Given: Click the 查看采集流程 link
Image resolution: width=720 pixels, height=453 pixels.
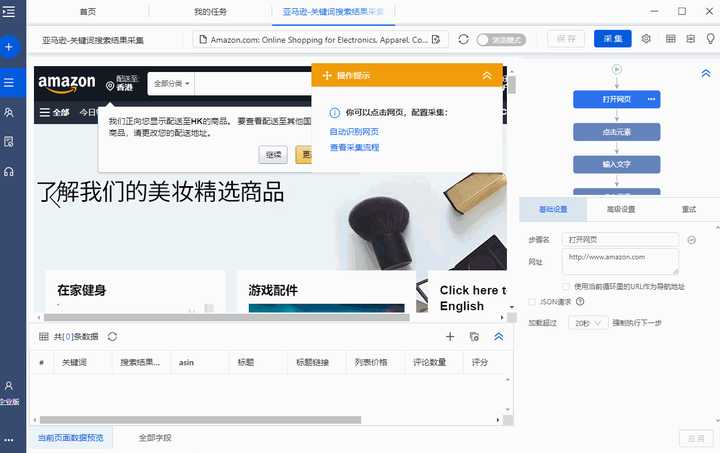Looking at the screenshot, I should 354,147.
